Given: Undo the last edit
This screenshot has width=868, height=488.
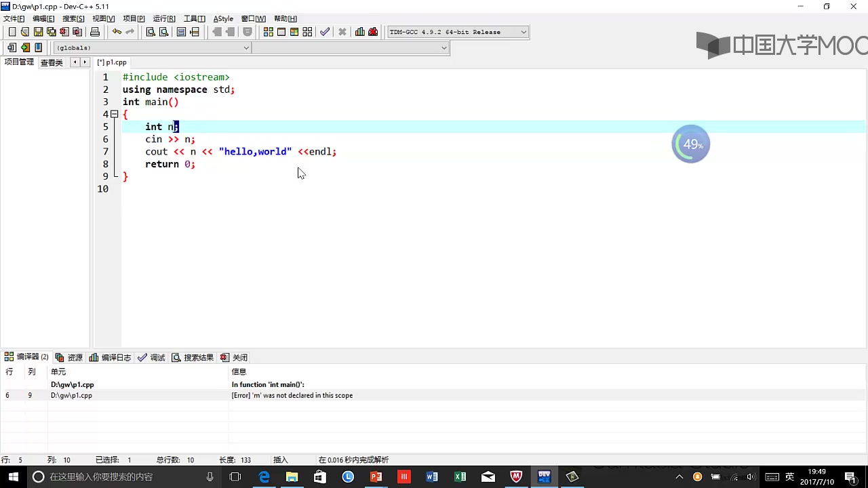Looking at the screenshot, I should point(117,32).
